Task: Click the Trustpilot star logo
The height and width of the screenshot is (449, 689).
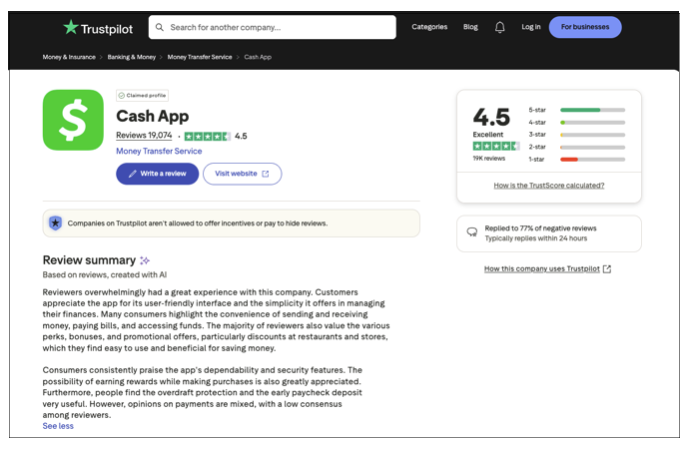Action: 71,27
